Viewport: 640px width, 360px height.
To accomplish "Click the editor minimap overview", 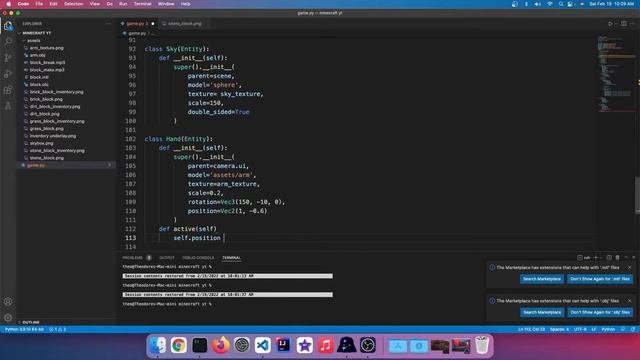I will pyautogui.click(x=616, y=73).
